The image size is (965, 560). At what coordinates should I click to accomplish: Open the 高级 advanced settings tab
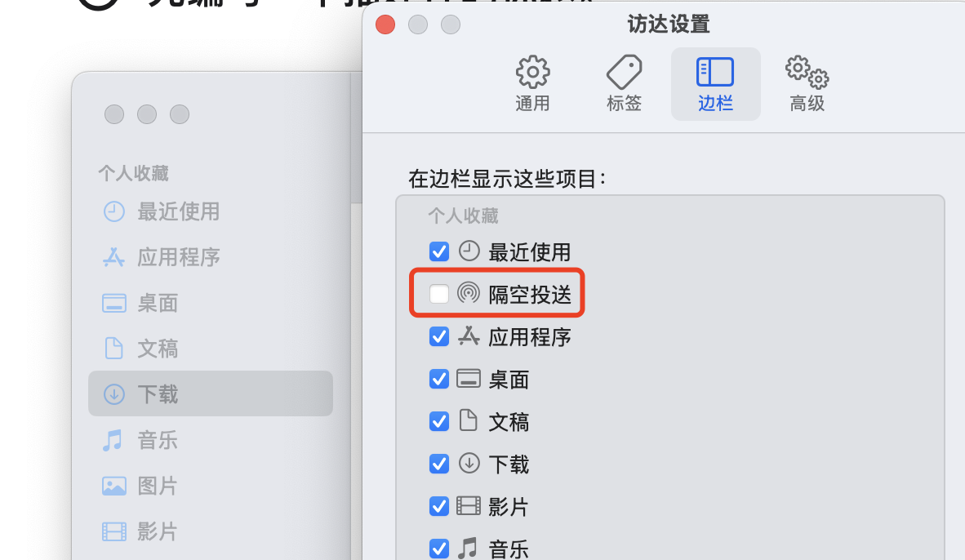(x=807, y=84)
